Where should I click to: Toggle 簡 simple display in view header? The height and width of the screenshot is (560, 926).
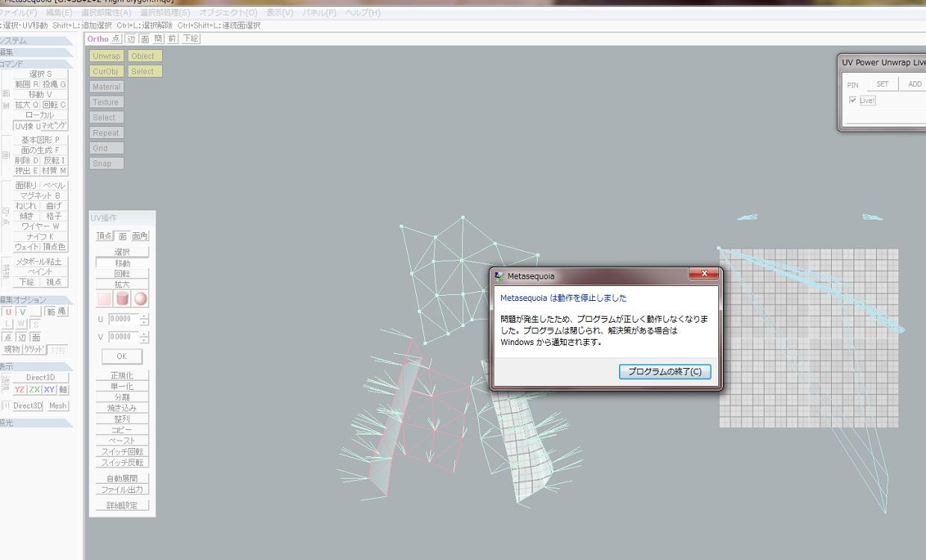click(x=158, y=39)
